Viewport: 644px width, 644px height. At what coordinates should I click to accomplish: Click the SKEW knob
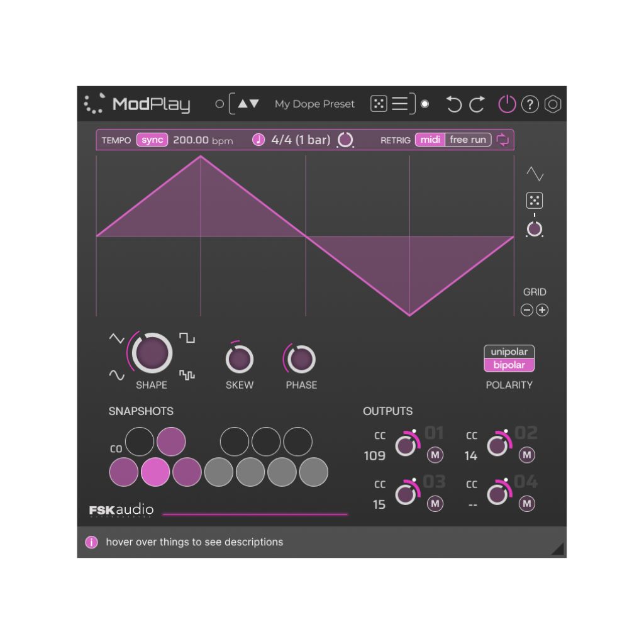(240, 359)
